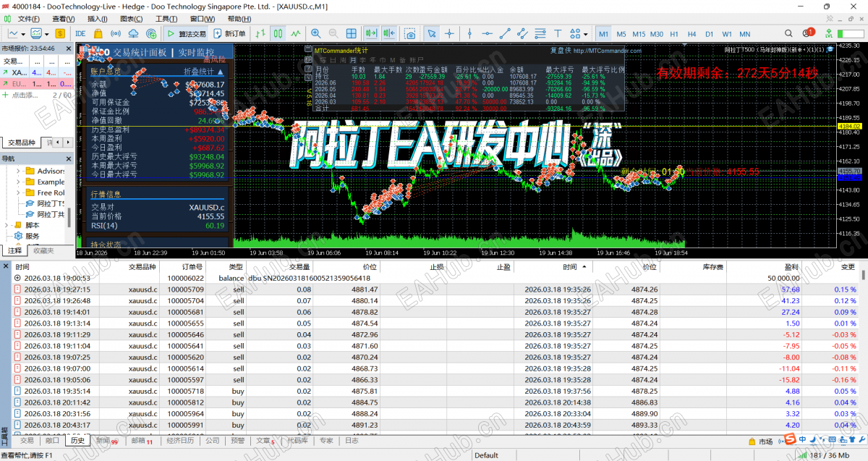Open the 帮助(H) menu
Screen dimensions: 868x461
pos(239,19)
